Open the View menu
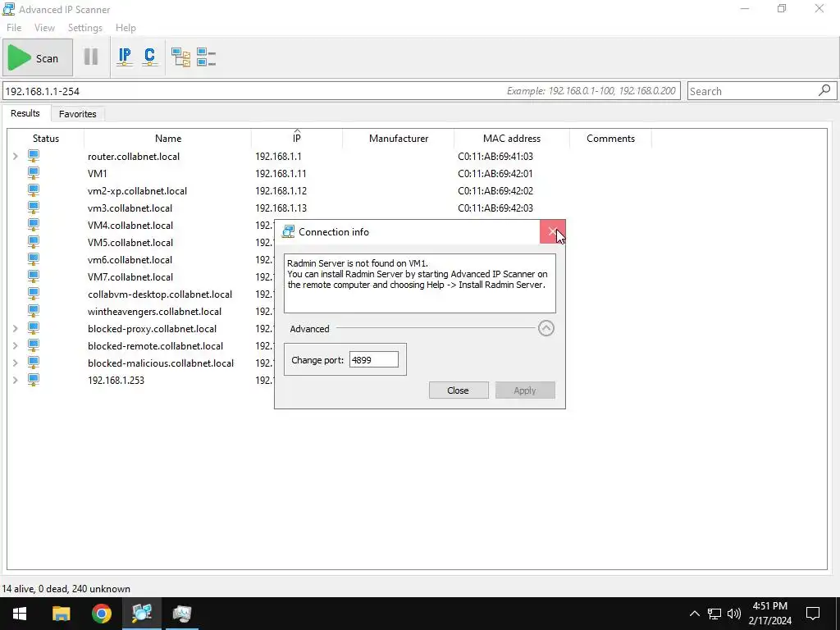840x630 pixels. [x=44, y=28]
